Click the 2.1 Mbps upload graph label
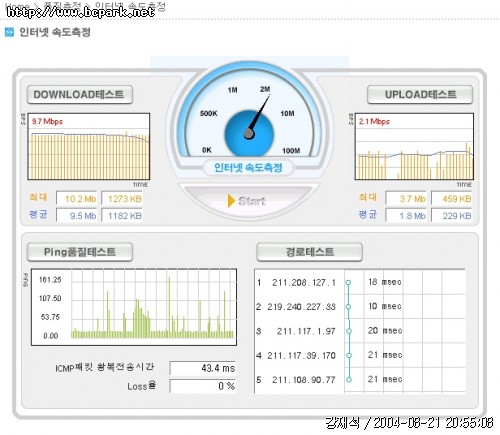500x435 pixels. (374, 121)
